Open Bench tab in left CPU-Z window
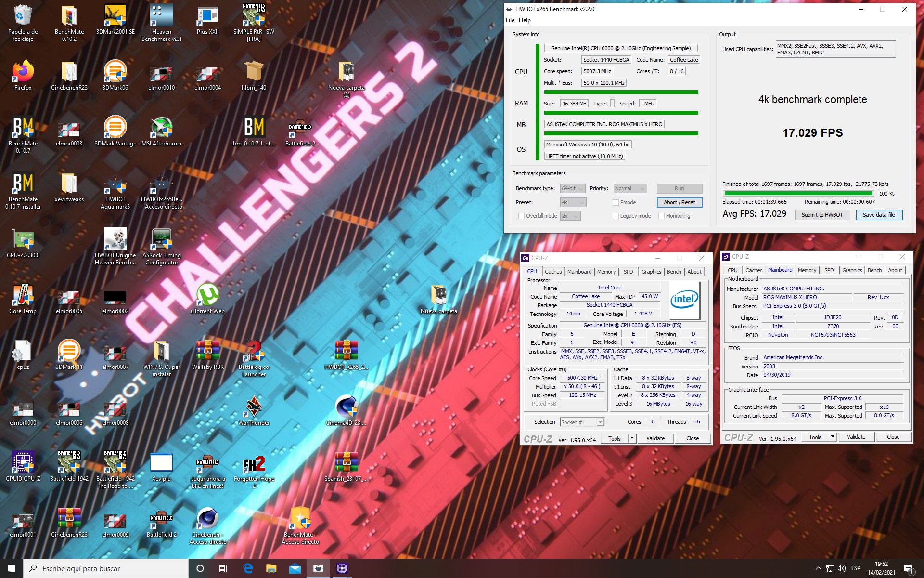Screen dimensions: 924x578 [674, 272]
